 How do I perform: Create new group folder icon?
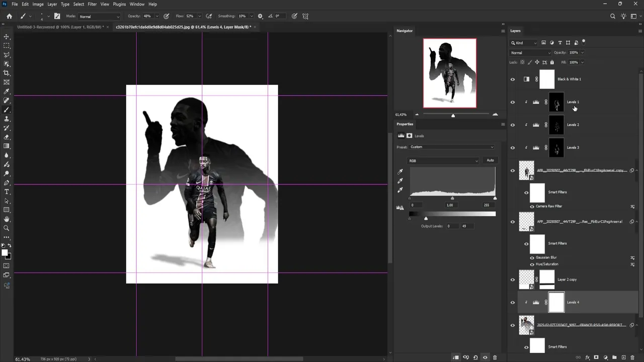tap(614, 357)
